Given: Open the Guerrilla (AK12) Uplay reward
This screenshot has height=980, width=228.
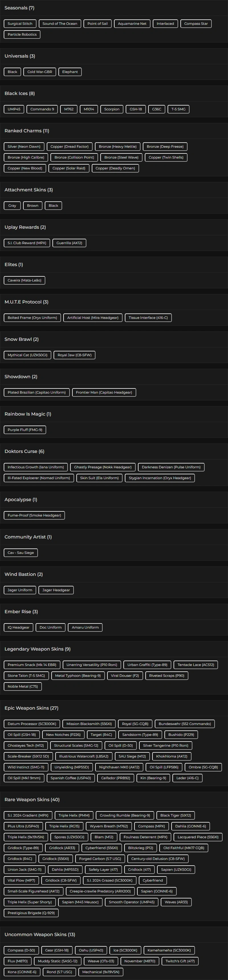Looking at the screenshot, I should pyautogui.click(x=69, y=243).
